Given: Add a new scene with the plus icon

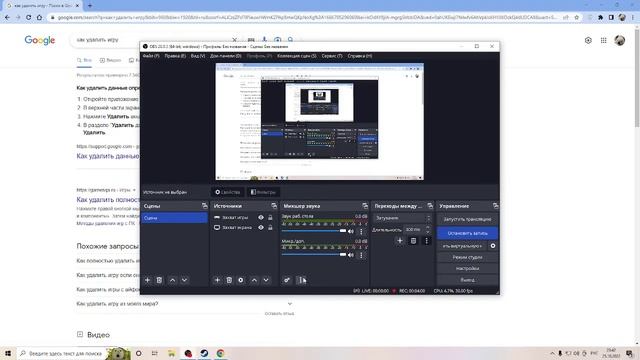Looking at the screenshot, I should pos(147,280).
